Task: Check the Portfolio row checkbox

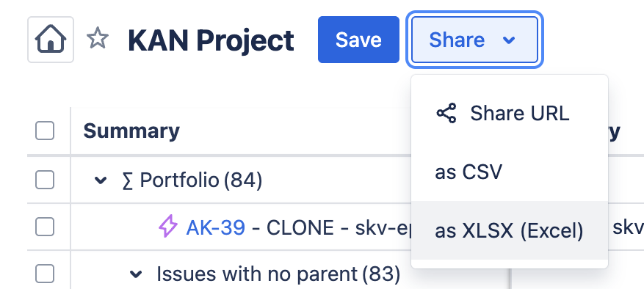Action: tap(45, 180)
